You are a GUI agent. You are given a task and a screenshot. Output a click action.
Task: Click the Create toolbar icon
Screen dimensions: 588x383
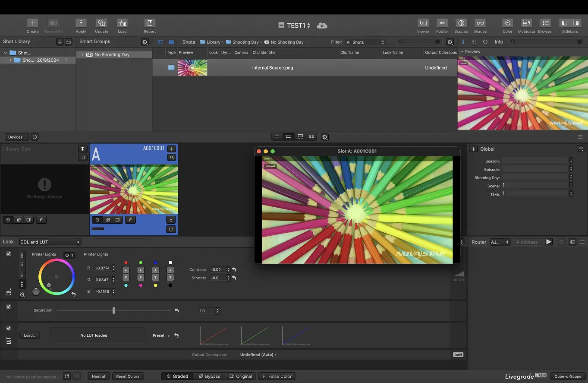(x=33, y=23)
